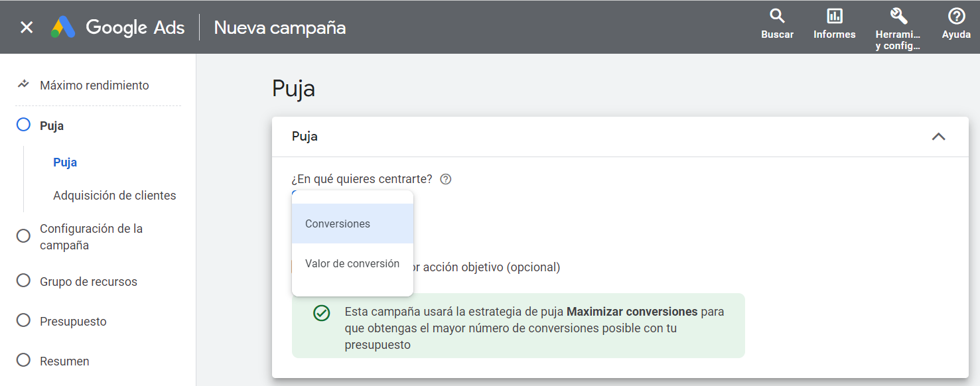Viewport: 980px width, 386px height.
Task: Go to the Resumen step
Action: pos(64,361)
